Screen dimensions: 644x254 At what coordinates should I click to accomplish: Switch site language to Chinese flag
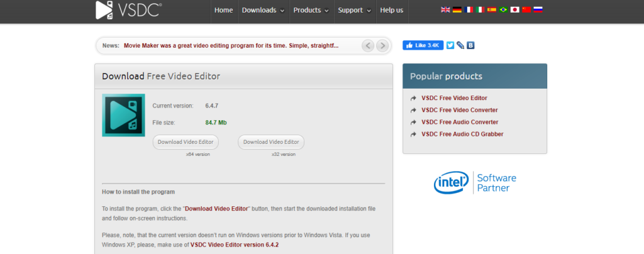coord(526,10)
